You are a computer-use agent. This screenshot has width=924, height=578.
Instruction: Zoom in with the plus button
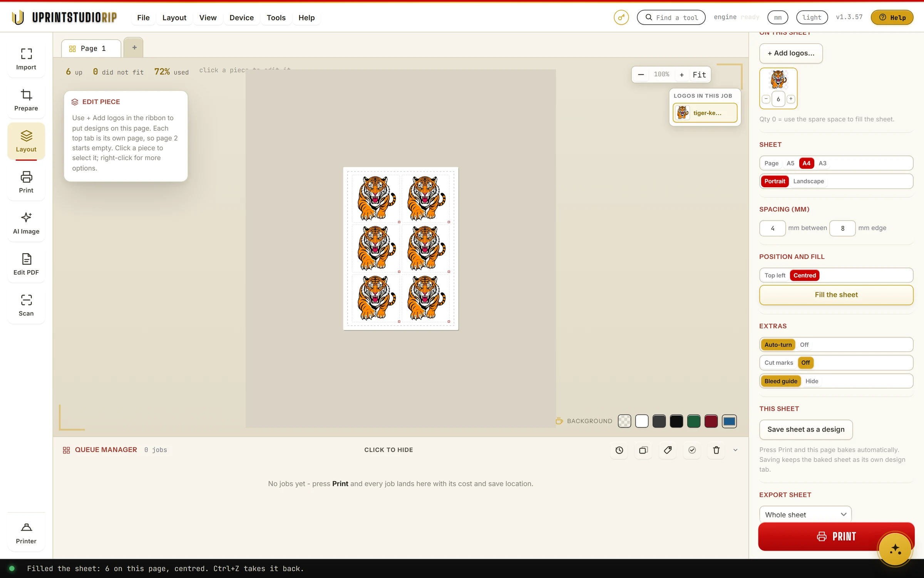pos(681,75)
